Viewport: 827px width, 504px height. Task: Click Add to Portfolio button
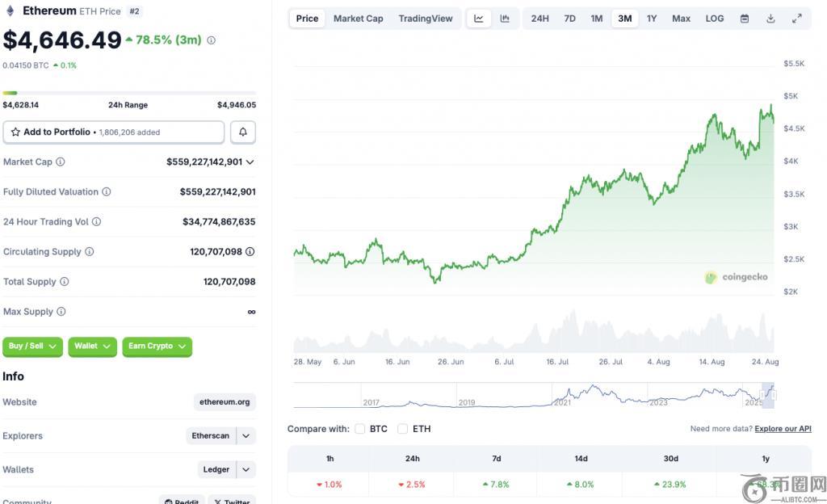click(x=114, y=132)
